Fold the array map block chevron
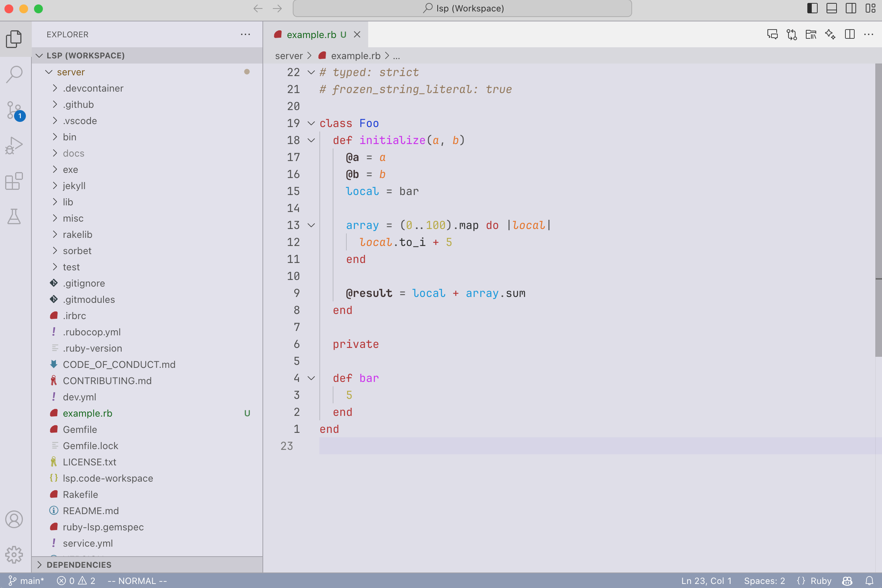Viewport: 882px width, 588px height. (x=311, y=225)
